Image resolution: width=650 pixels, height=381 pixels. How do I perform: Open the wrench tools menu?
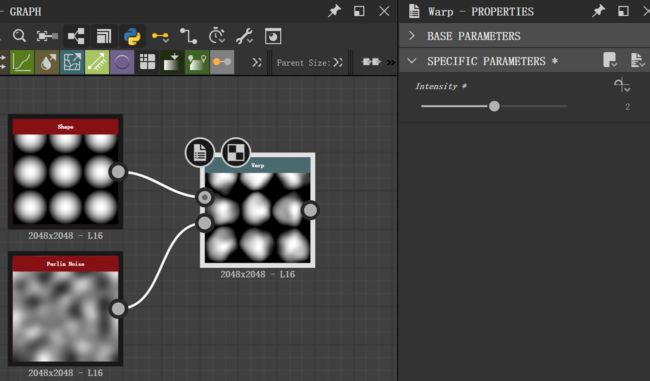[x=245, y=36]
